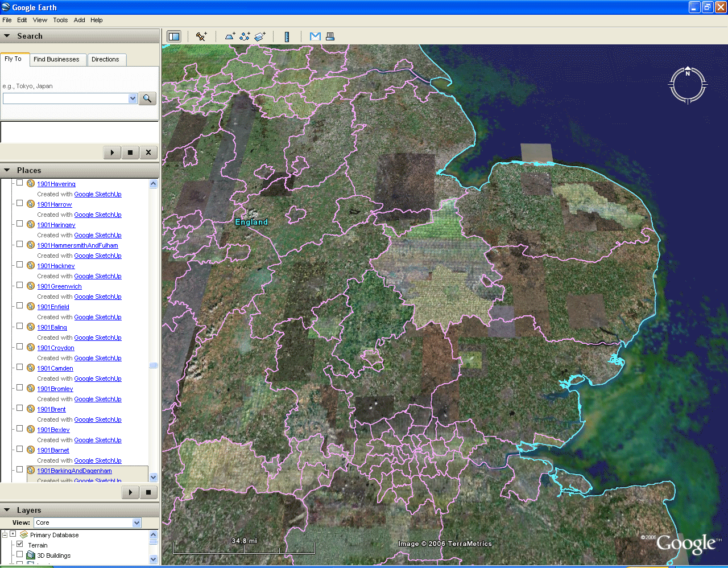
Task: Open the Fly To address dropdown
Action: [133, 98]
